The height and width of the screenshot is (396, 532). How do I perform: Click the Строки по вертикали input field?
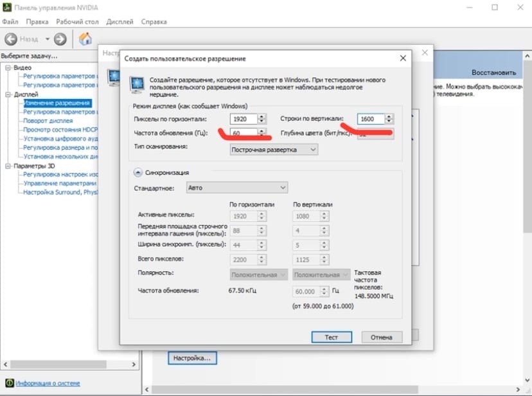pos(371,119)
